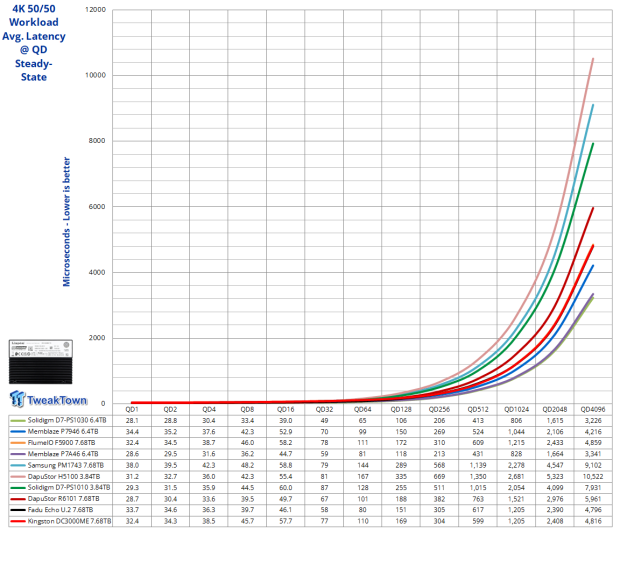Viewport: 620px width, 568px height.
Task: Select legend entry Solidigm D7-PS1030 6.4TB
Action: tap(67, 420)
